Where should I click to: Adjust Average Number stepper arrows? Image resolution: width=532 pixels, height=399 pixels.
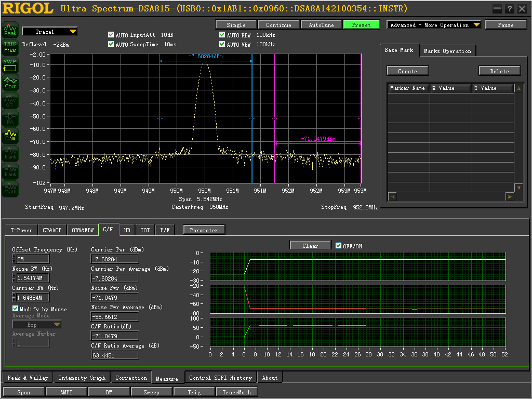click(x=14, y=343)
